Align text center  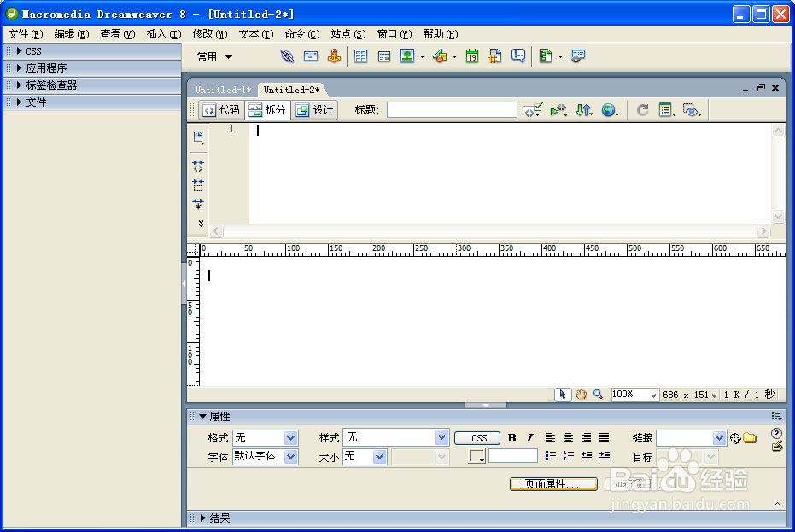coord(569,438)
